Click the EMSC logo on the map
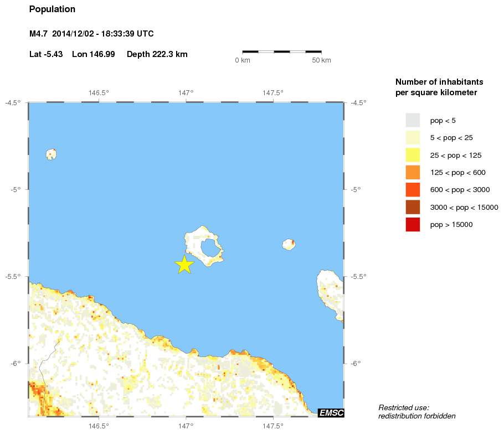Image resolution: width=504 pixels, height=434 pixels. click(331, 412)
